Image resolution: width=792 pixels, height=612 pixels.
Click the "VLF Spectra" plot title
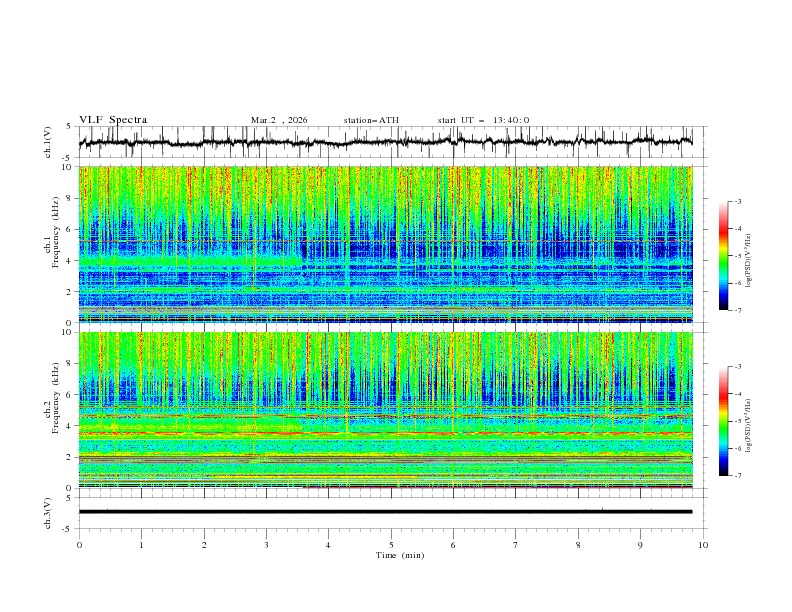113,120
